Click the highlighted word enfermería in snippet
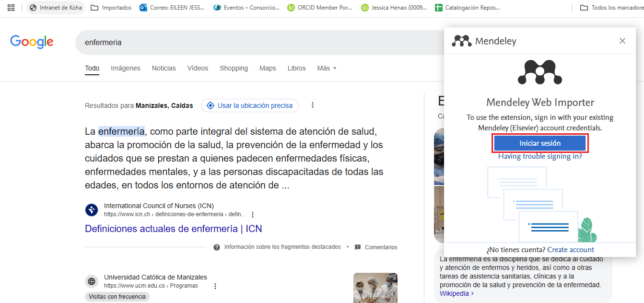Screen dimensions: 644x303 click(121, 131)
